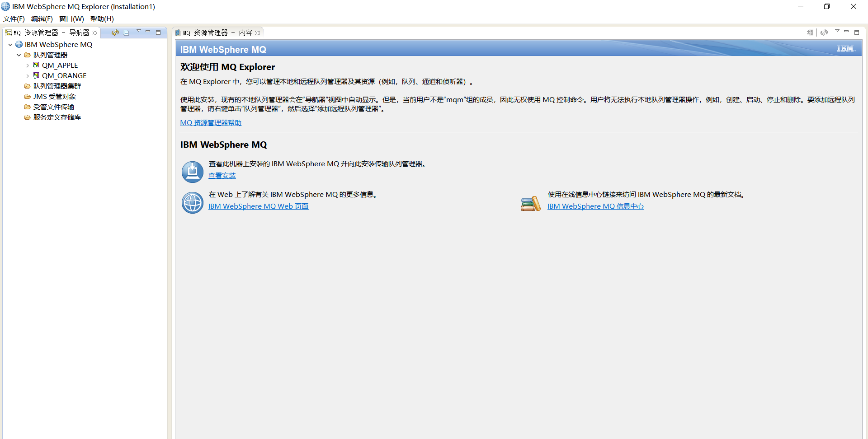868x439 pixels.
Task: Maximize the content view panel
Action: (x=857, y=33)
